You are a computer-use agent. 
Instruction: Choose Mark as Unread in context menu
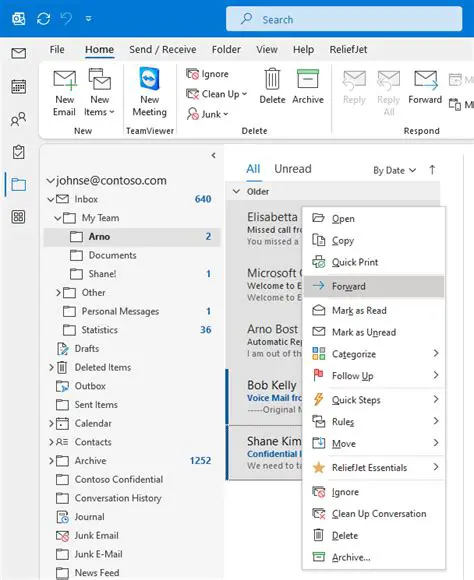[x=374, y=332]
